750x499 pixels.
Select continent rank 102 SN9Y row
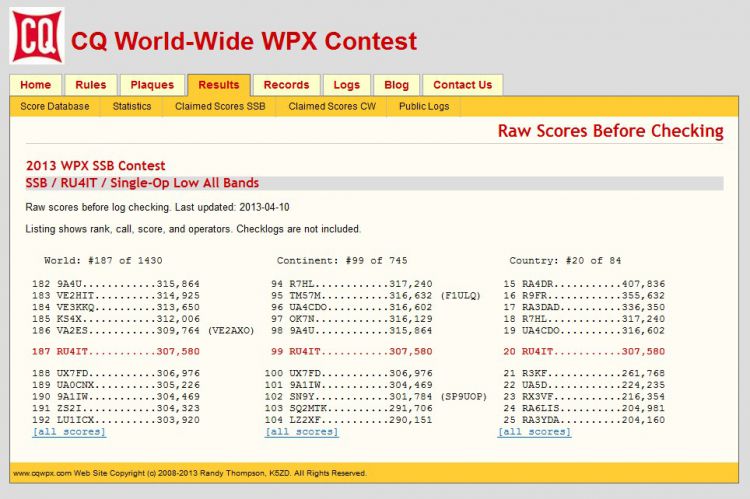[375, 397]
